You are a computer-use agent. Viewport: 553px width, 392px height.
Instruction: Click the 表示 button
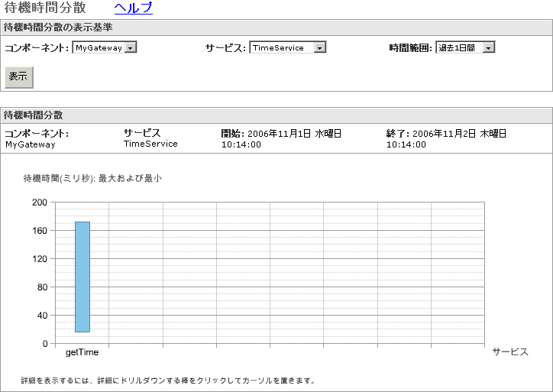[18, 77]
